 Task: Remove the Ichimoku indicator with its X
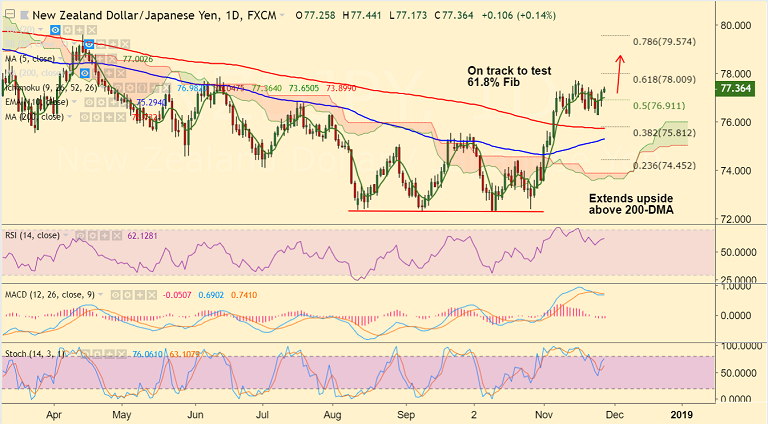[166, 88]
